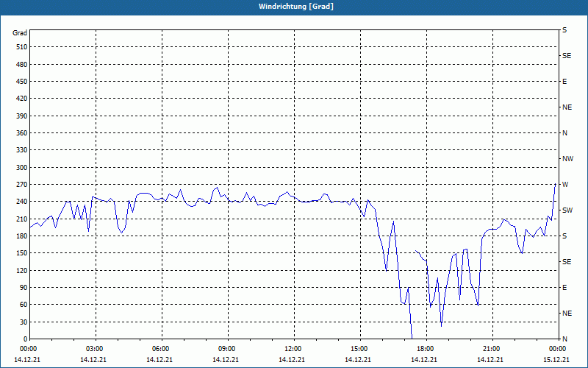The image size is (588, 368).
Task: Click the chart title Windrichtung [Grad]
Action: pos(296,7)
